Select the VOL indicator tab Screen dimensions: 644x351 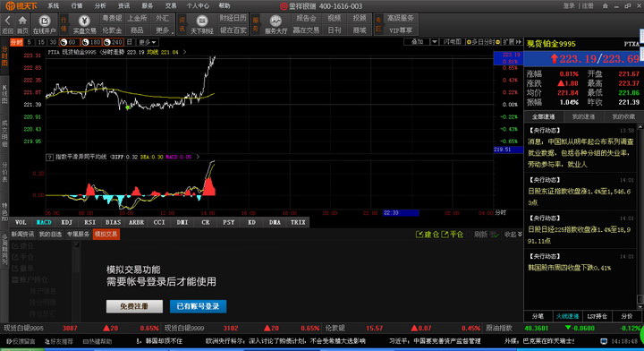tap(21, 222)
